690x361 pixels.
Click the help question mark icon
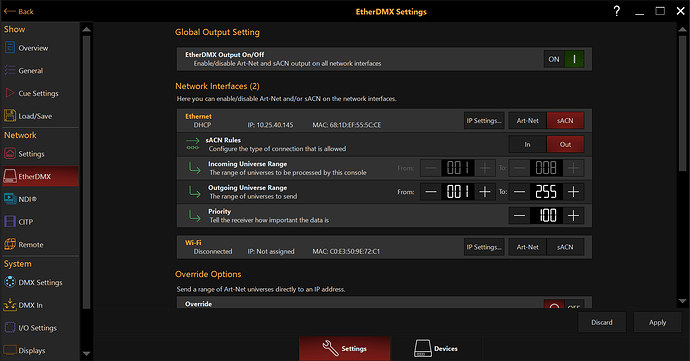click(x=617, y=11)
